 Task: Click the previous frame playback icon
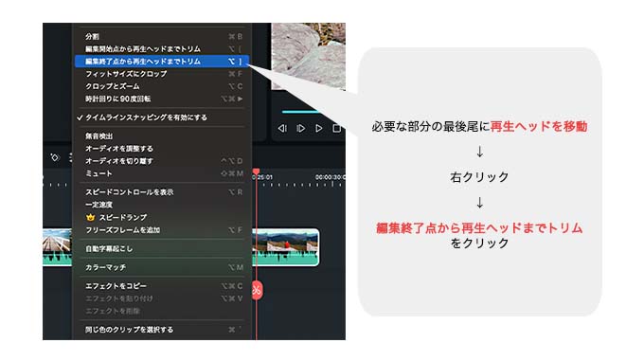[x=282, y=129]
